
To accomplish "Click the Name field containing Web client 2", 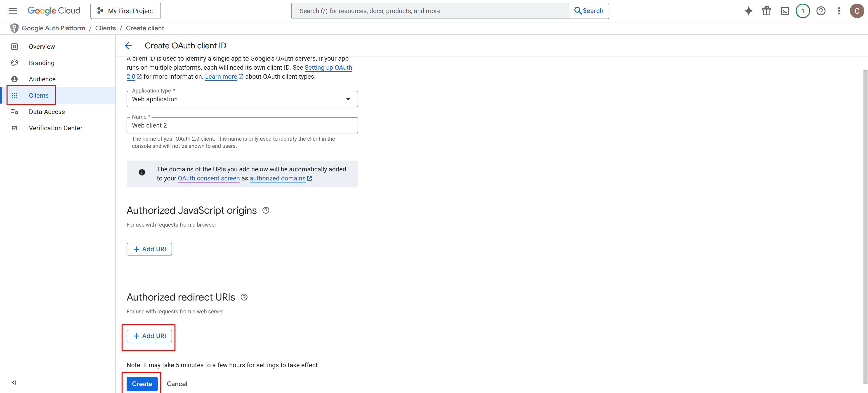I will 242,125.
